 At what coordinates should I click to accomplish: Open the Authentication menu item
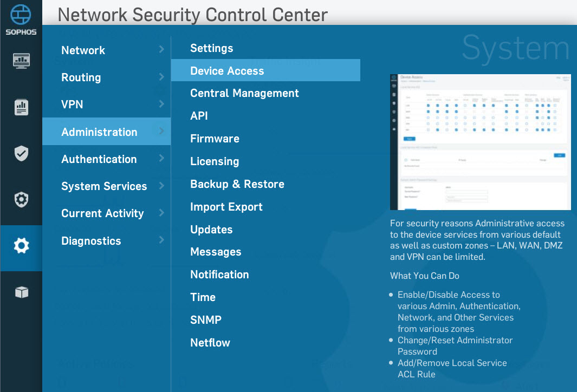99,159
